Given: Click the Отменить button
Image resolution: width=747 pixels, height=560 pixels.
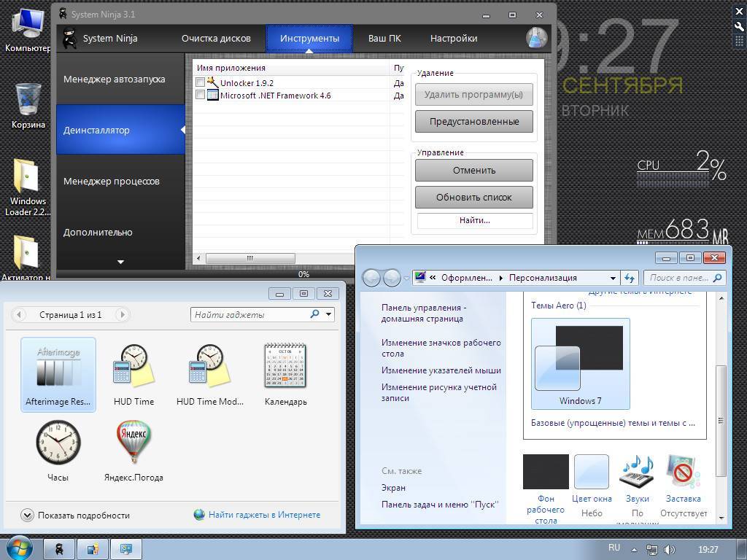Looking at the screenshot, I should tap(474, 171).
